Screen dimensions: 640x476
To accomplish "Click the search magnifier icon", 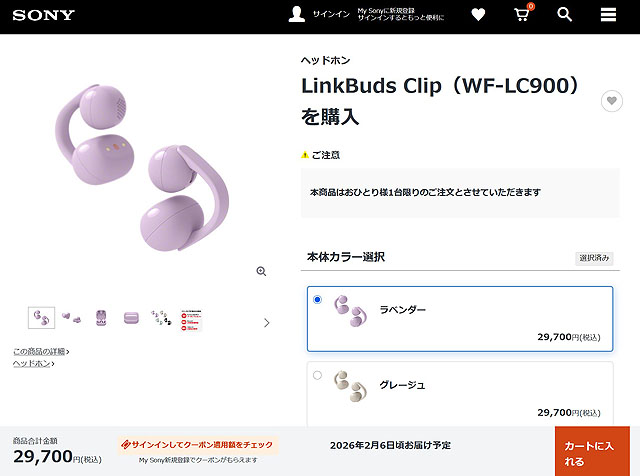I will click(x=564, y=14).
